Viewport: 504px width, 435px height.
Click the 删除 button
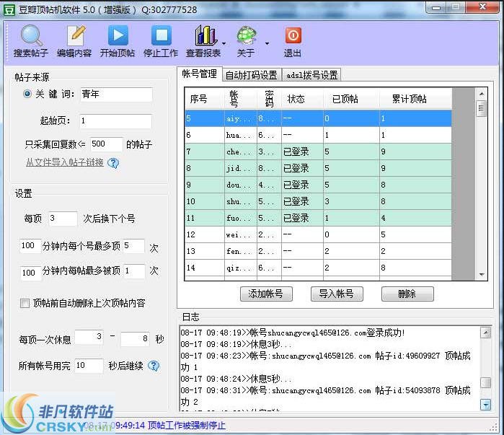(x=407, y=294)
